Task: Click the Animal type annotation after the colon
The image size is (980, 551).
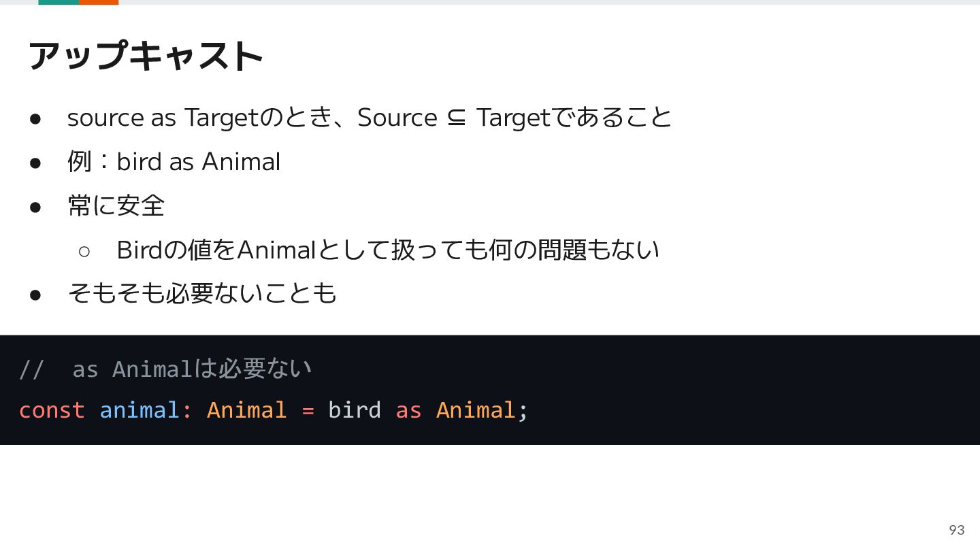Action: pos(246,410)
